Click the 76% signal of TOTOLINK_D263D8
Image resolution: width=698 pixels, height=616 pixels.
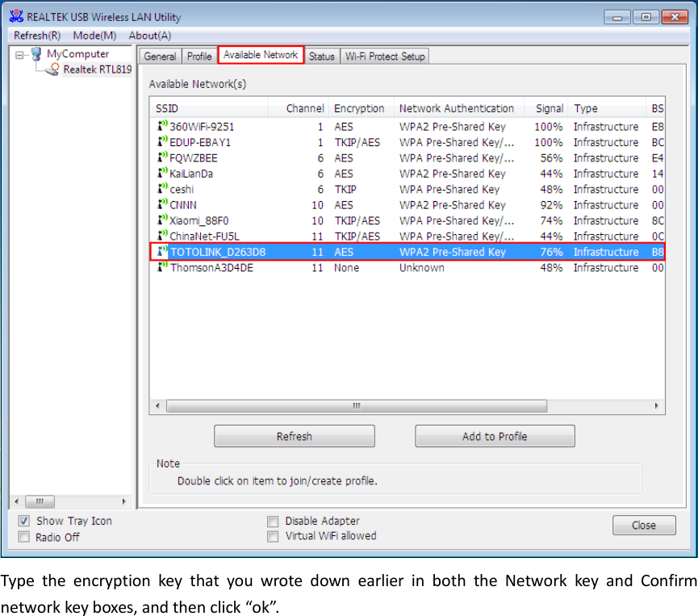click(x=551, y=252)
